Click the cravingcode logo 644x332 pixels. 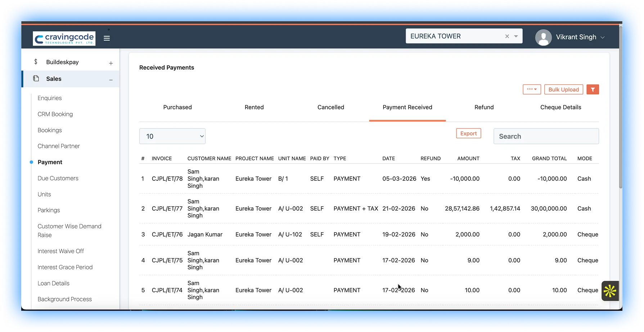tap(64, 38)
